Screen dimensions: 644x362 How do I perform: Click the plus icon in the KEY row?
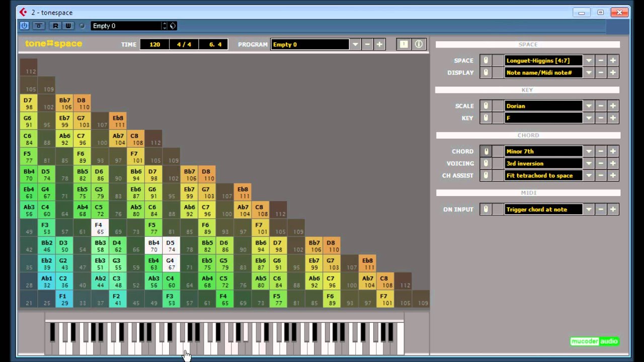(613, 118)
